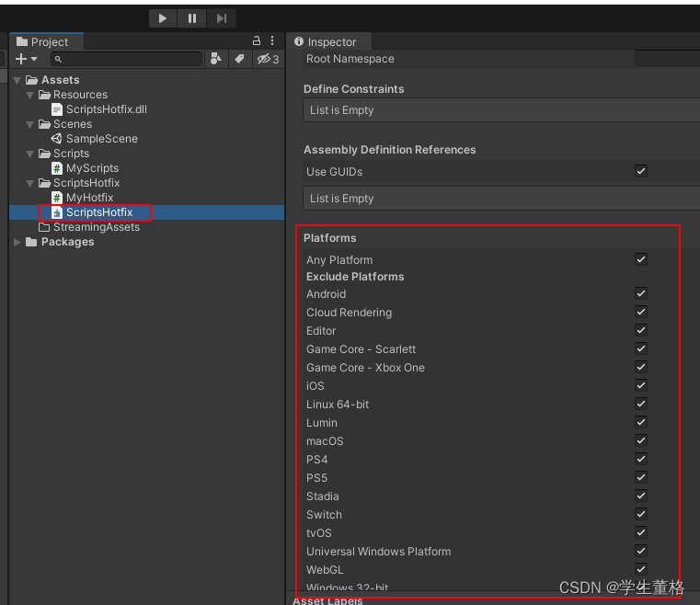Collapse the Resources folder arrow
Image resolution: width=700 pixels, height=605 pixels.
pyautogui.click(x=30, y=95)
